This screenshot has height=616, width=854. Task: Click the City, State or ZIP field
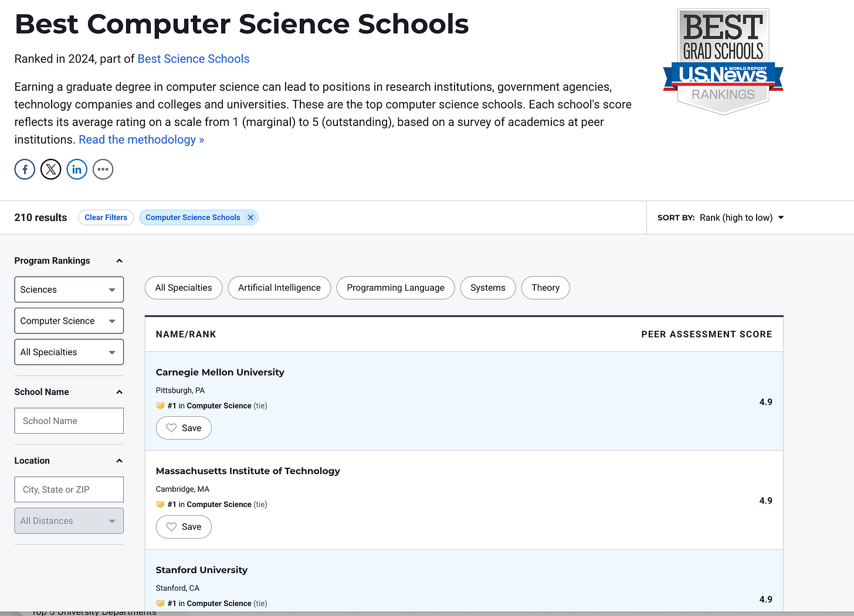point(69,489)
